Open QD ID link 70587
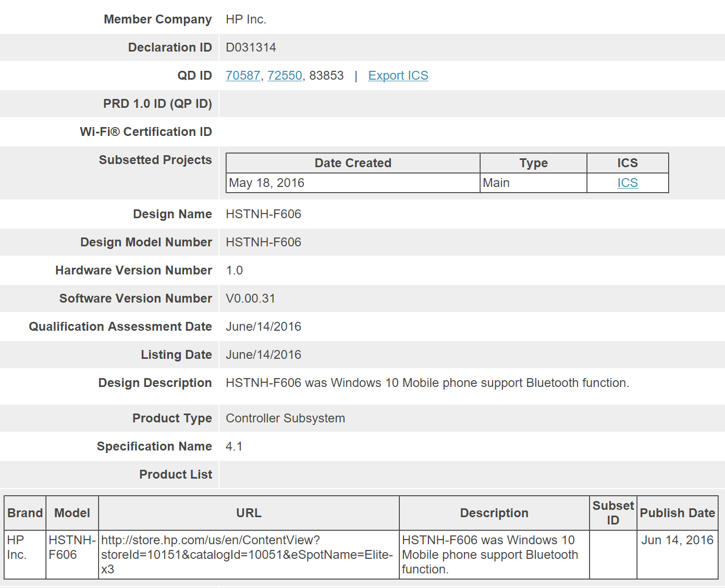The height and width of the screenshot is (588, 725). (x=243, y=76)
